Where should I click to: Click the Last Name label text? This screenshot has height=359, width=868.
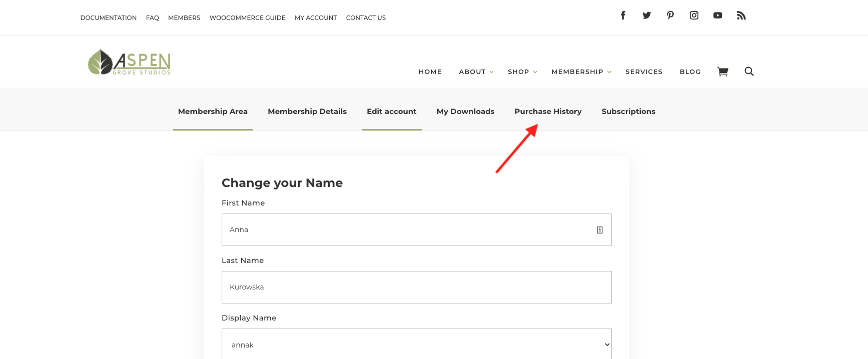click(243, 260)
